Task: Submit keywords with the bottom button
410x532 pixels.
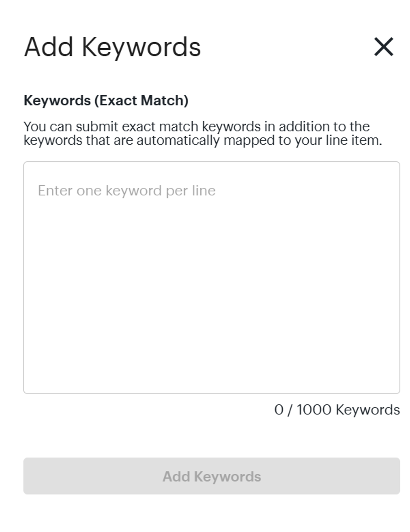Action: [x=212, y=476]
